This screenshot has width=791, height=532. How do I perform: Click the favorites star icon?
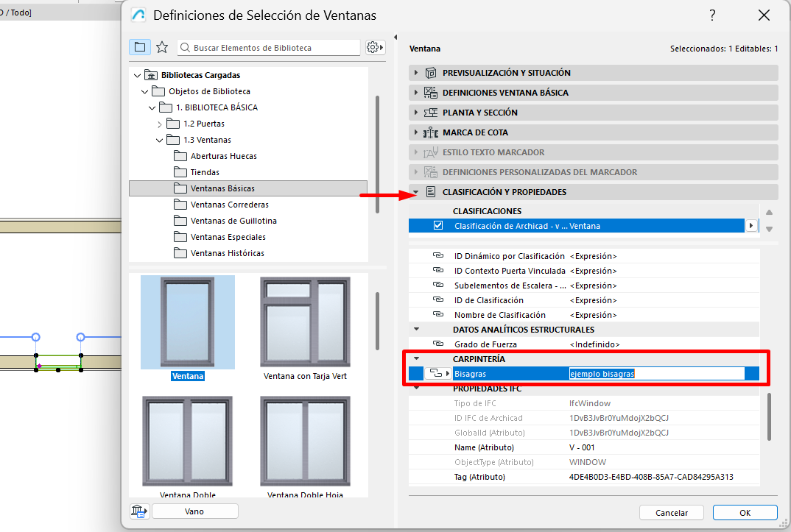click(162, 47)
